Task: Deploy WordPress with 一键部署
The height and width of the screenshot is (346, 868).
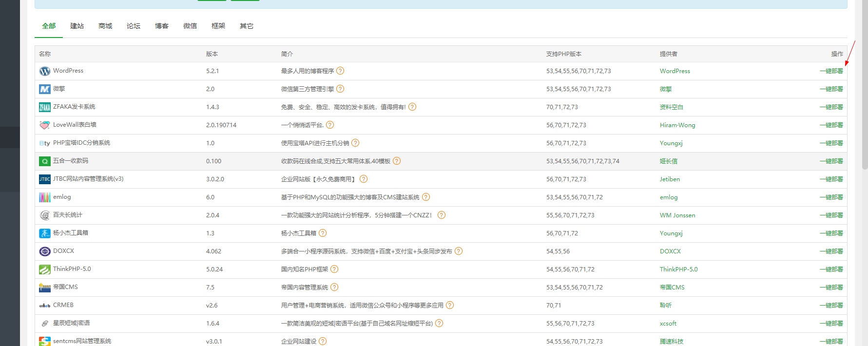Action: 831,71
